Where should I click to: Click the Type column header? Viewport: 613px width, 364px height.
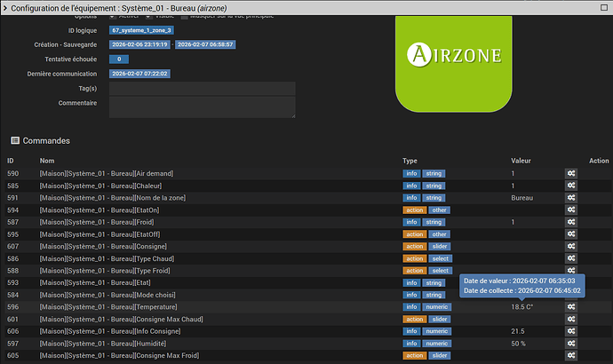[x=410, y=161]
